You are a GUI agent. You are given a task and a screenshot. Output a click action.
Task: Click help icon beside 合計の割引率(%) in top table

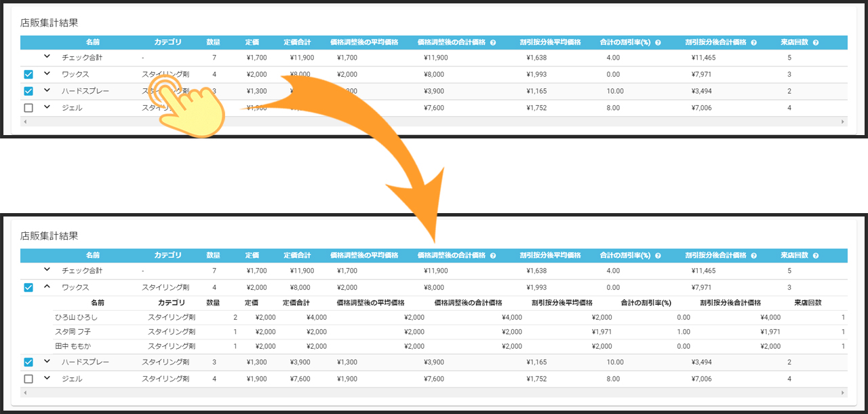(656, 42)
